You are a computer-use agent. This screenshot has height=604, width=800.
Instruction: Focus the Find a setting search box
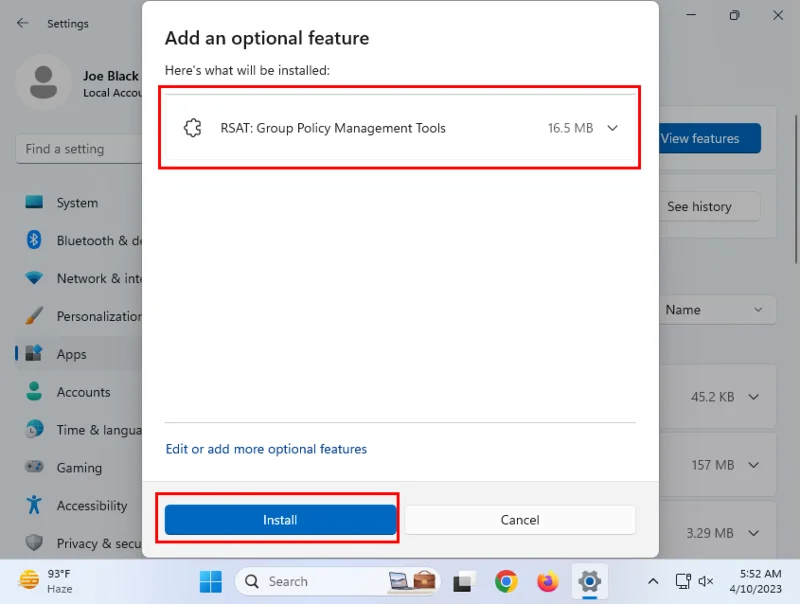[79, 149]
